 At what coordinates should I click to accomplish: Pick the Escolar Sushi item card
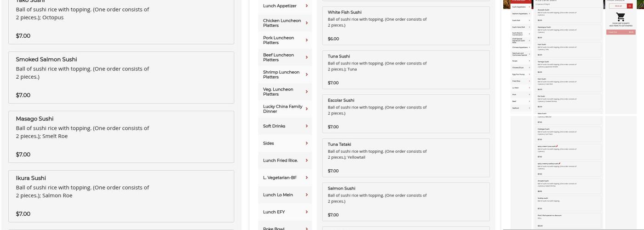(406, 113)
